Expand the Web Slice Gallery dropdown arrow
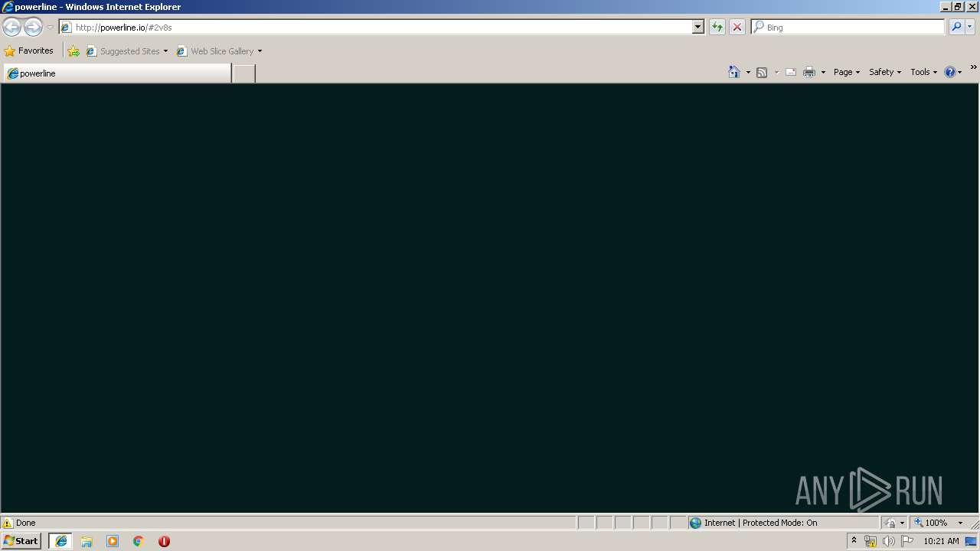Screen dimensions: 980x551 pyautogui.click(x=260, y=51)
